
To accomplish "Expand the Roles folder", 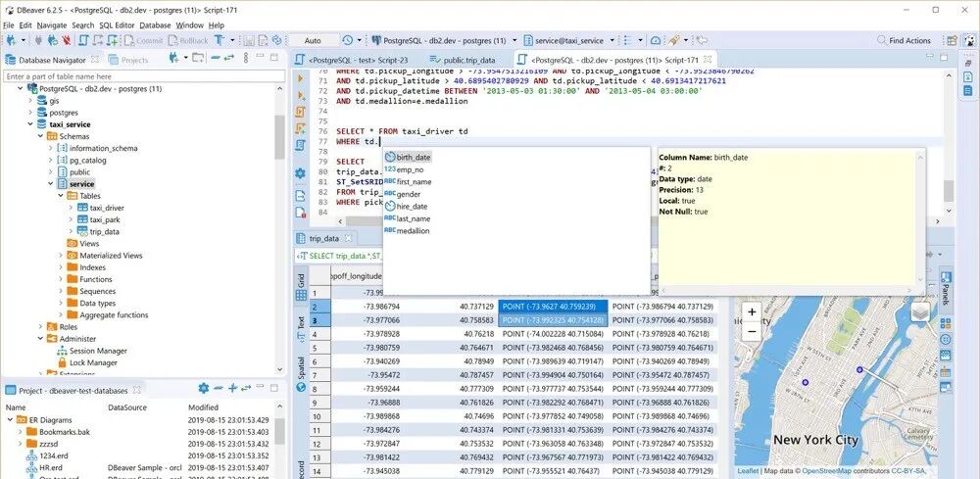I will pyautogui.click(x=40, y=326).
